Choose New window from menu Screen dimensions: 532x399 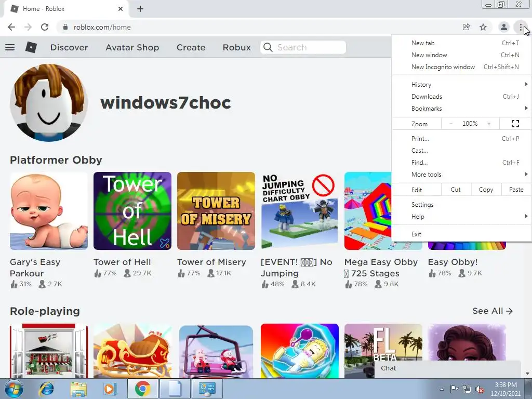(x=461, y=55)
